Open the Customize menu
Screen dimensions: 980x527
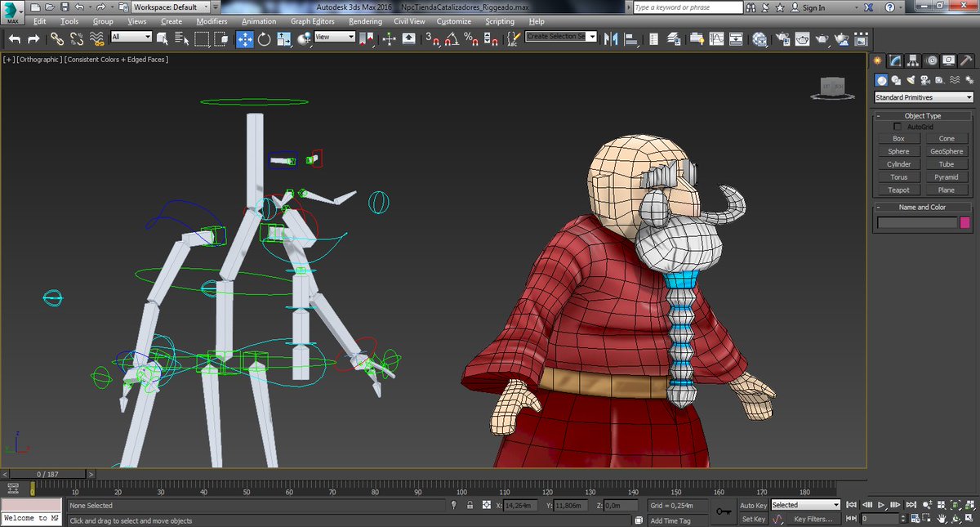(453, 21)
